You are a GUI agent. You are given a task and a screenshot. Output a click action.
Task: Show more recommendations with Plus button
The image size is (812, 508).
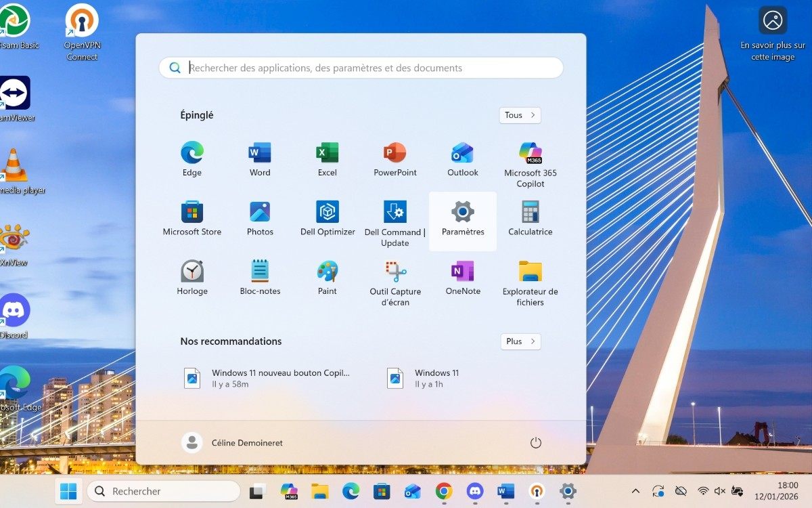520,341
